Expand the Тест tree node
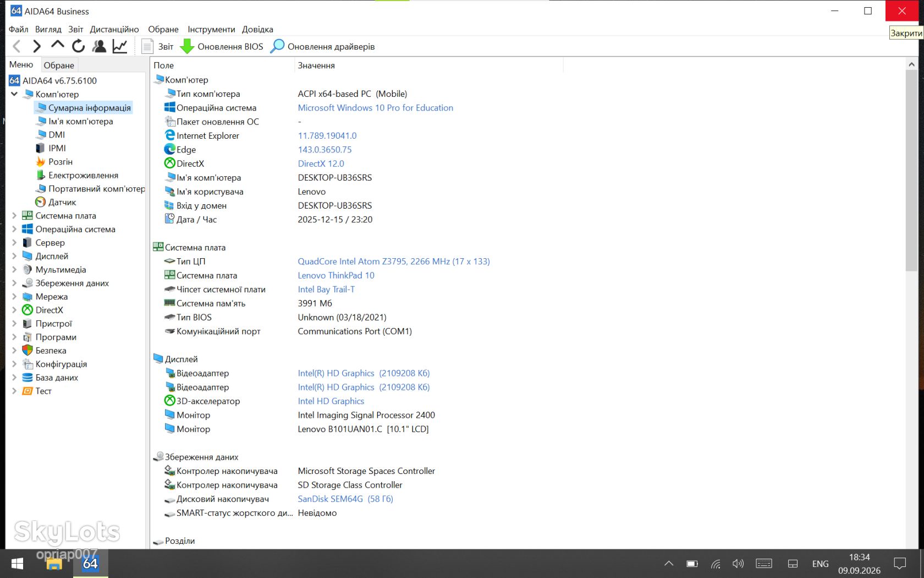Screen dimensions: 924x578 pos(14,391)
